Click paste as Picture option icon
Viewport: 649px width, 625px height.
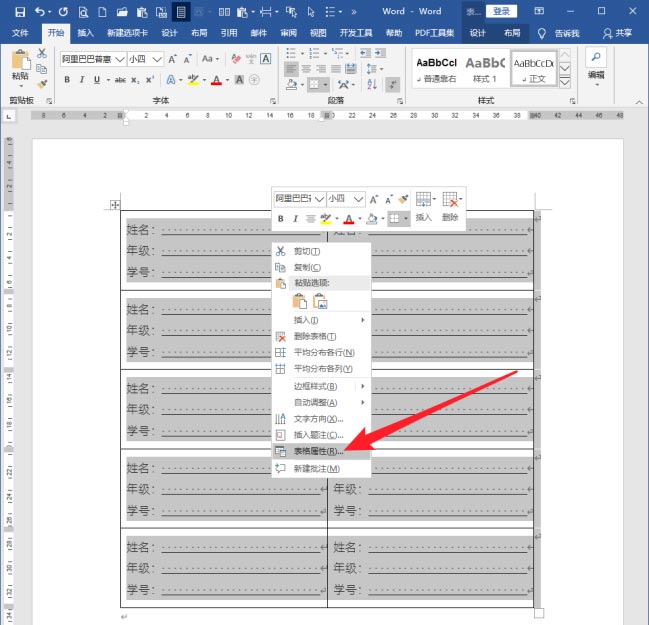pyautogui.click(x=320, y=301)
